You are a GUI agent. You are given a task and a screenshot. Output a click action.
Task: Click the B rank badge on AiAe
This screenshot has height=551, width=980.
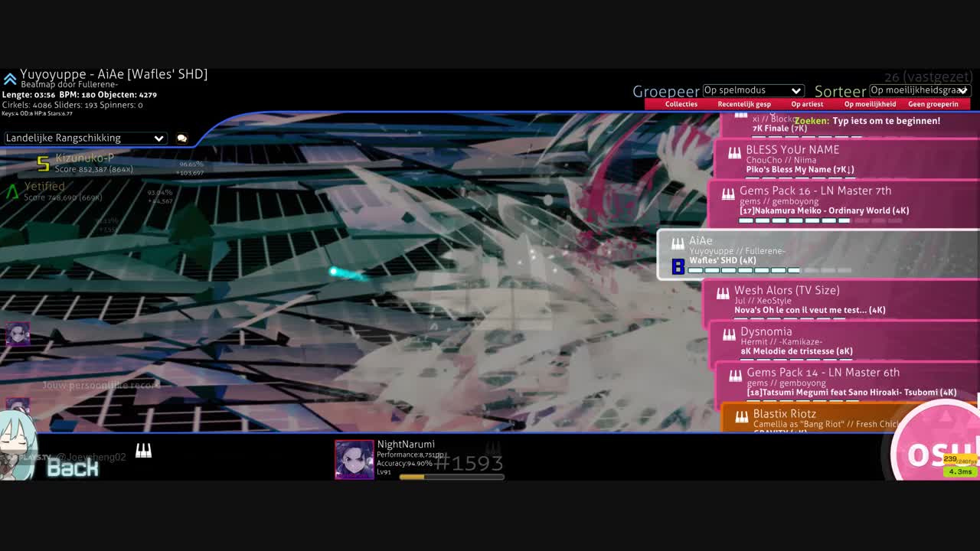click(x=678, y=266)
